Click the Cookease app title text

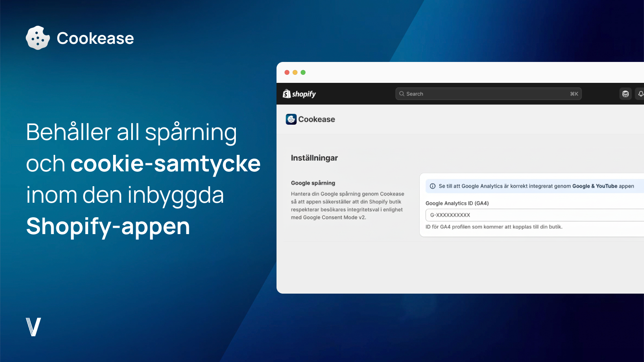[x=316, y=119]
